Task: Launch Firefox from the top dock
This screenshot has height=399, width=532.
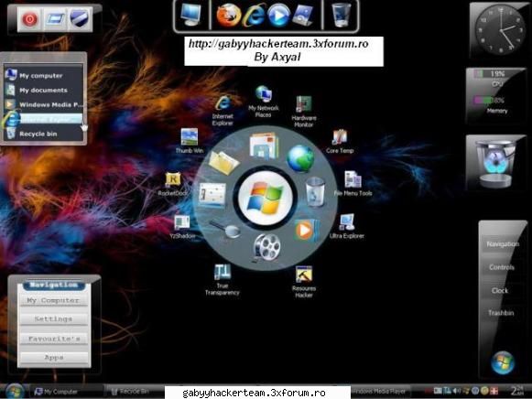Action: [229, 15]
